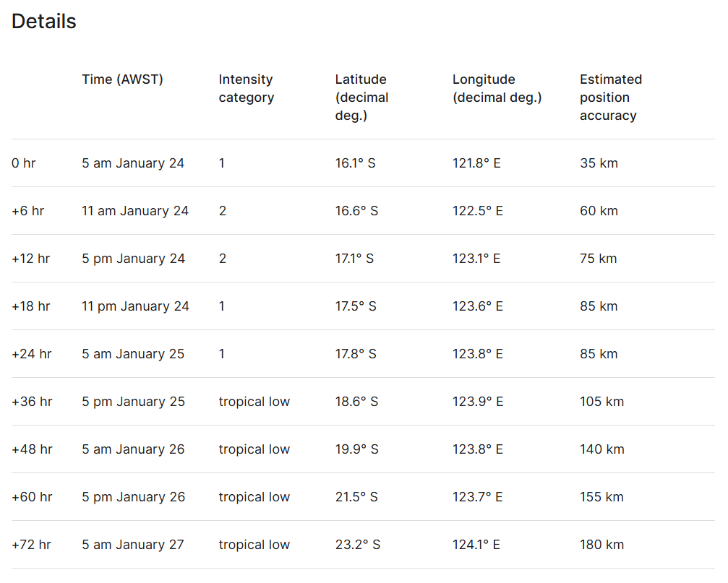Select the +24 hr row label

pos(32,354)
